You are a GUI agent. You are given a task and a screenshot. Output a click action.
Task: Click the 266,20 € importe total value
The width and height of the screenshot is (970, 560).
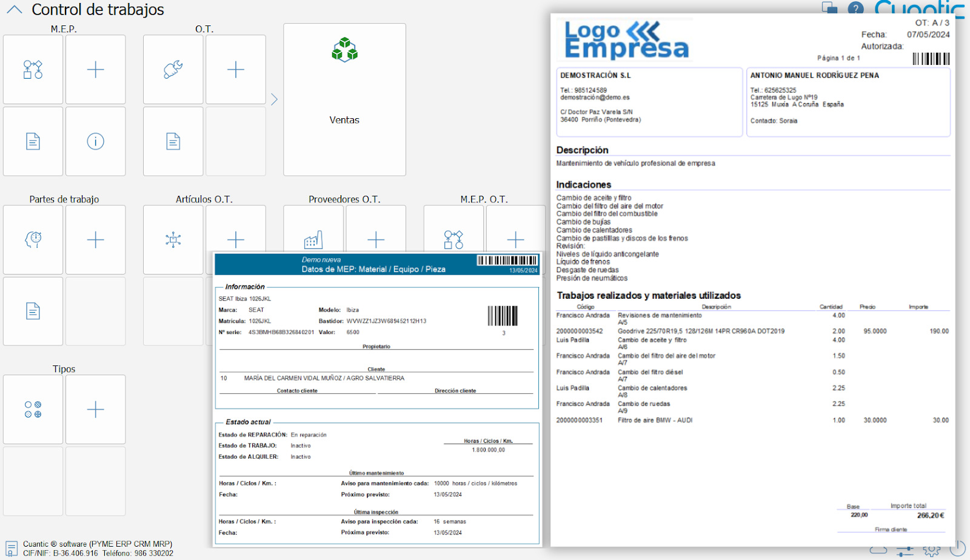(x=931, y=516)
